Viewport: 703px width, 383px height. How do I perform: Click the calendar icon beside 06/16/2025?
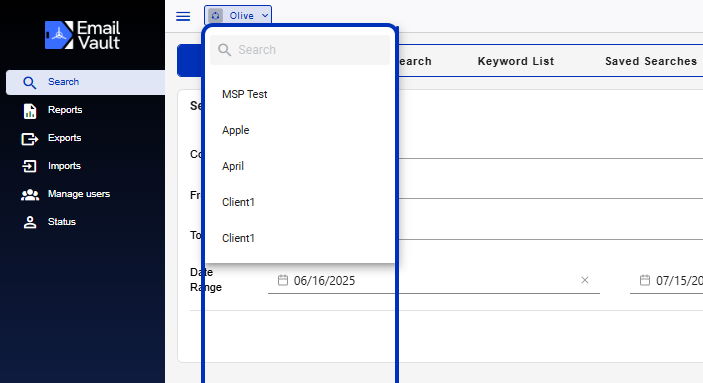[282, 280]
